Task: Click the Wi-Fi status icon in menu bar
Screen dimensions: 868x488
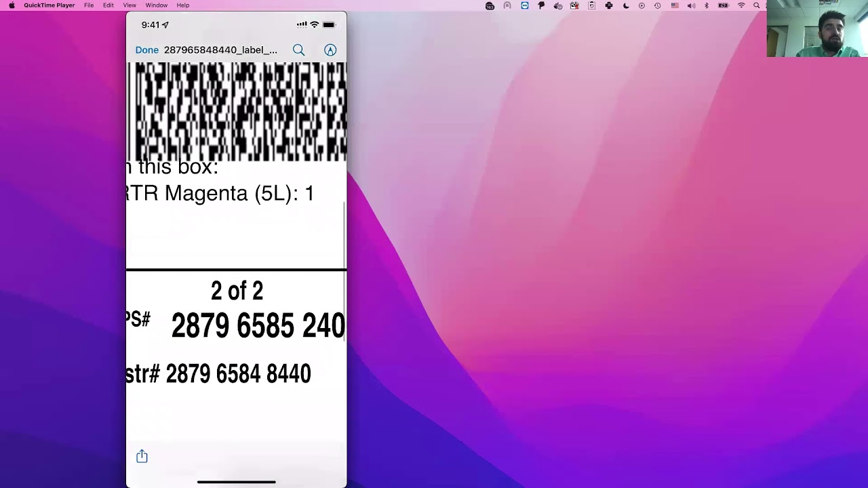Action: coord(741,5)
